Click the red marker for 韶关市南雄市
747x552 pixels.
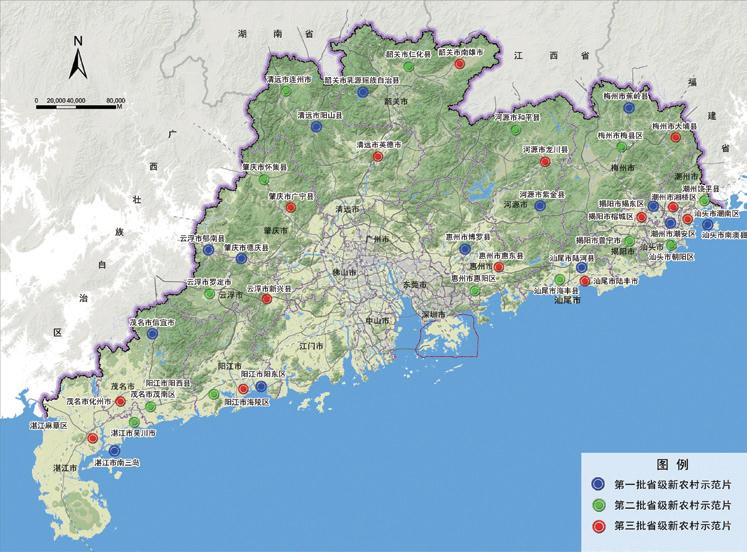pos(459,65)
